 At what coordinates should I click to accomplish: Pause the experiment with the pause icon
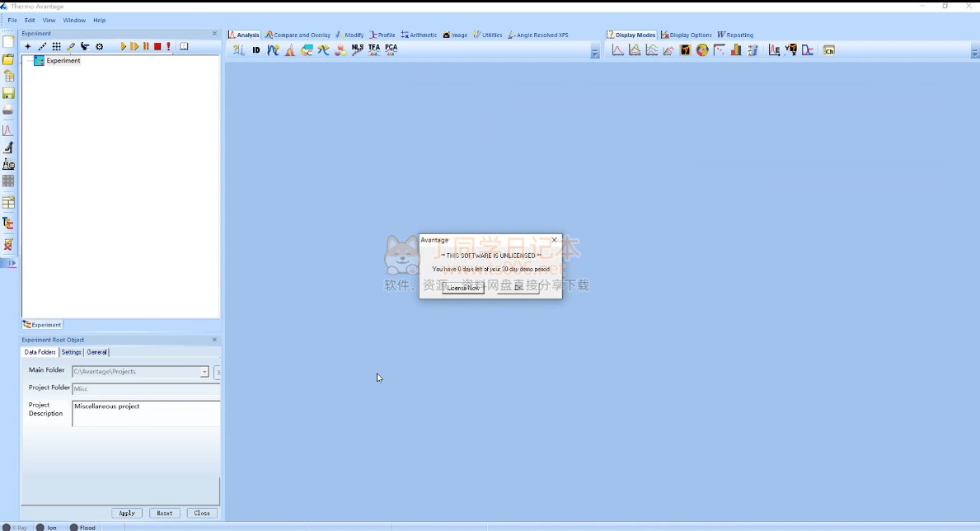(x=146, y=46)
